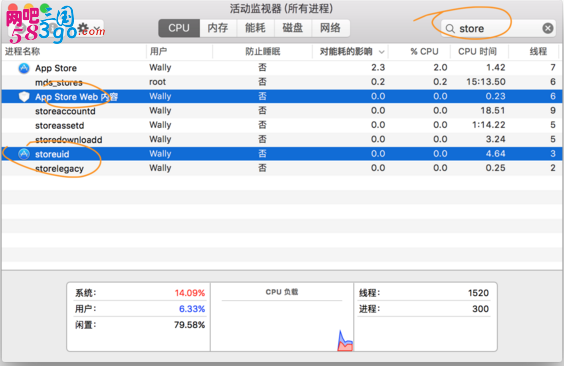Click CPU time 0.25 in storelegacy row
Image resolution: width=564 pixels, height=366 pixels.
pyautogui.click(x=495, y=168)
